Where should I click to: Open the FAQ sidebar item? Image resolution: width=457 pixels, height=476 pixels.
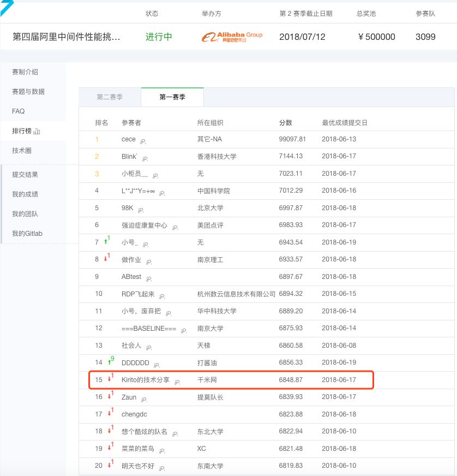tap(18, 111)
